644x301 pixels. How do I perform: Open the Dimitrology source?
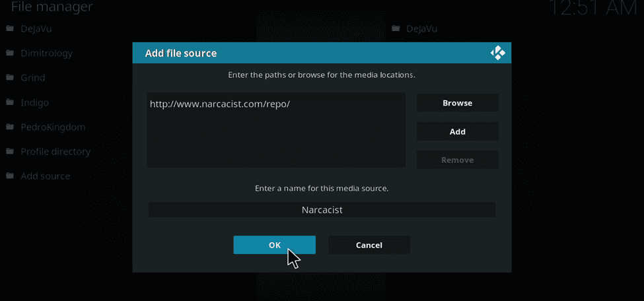46,53
